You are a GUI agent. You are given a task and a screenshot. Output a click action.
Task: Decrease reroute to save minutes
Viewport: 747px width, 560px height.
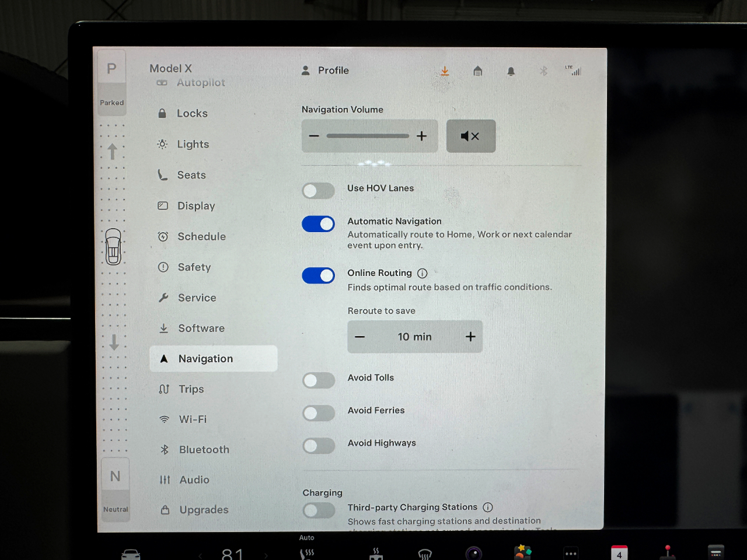pyautogui.click(x=360, y=337)
